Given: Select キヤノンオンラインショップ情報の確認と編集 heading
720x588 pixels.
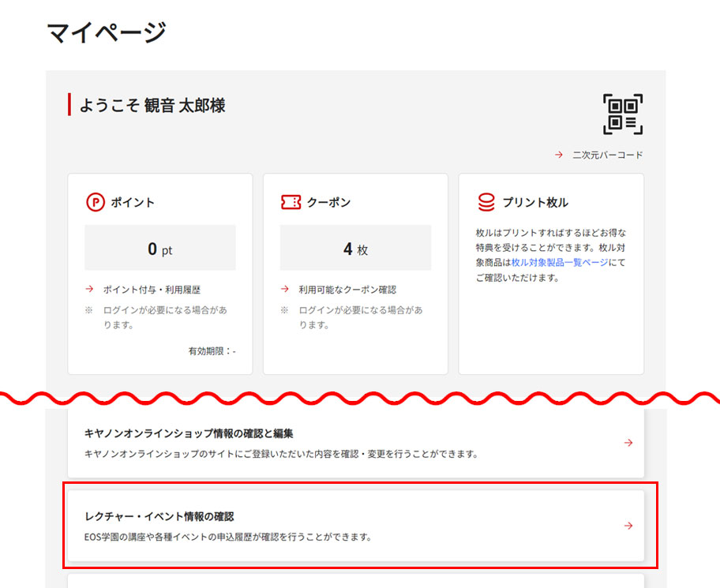Looking at the screenshot, I should (x=189, y=433).
